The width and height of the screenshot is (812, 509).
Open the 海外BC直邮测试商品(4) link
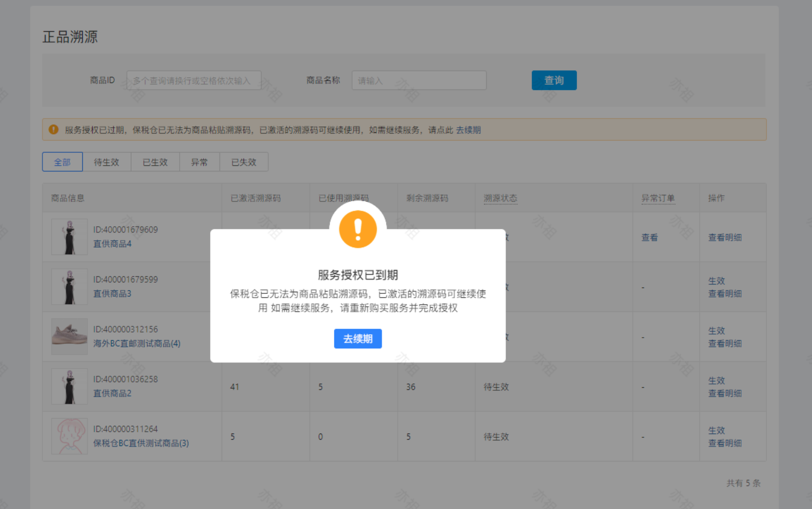(137, 343)
